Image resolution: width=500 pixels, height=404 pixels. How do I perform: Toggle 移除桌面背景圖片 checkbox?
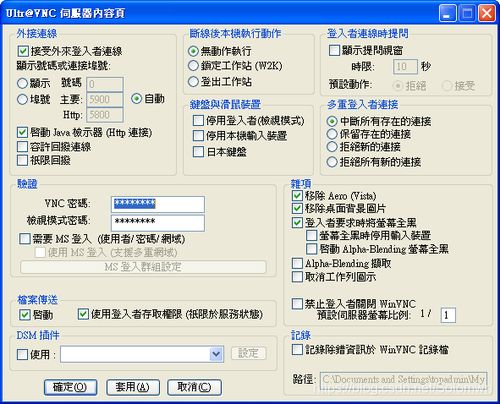(x=297, y=209)
